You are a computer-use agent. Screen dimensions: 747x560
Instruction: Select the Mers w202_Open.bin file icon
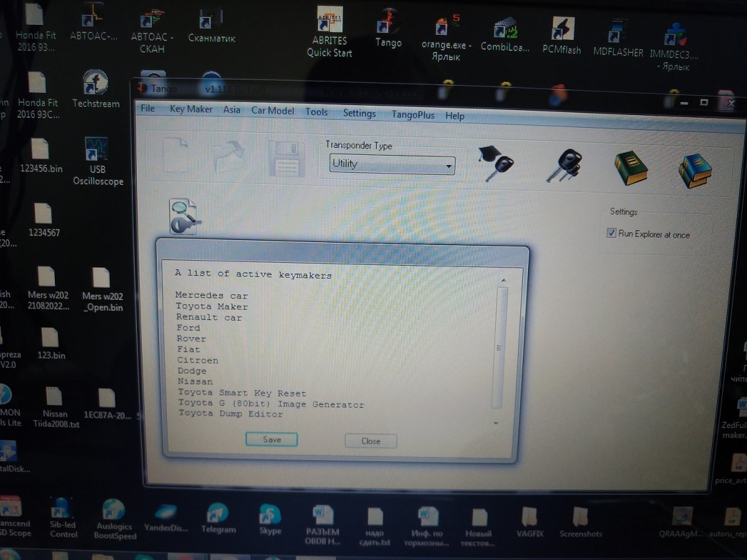click(103, 290)
